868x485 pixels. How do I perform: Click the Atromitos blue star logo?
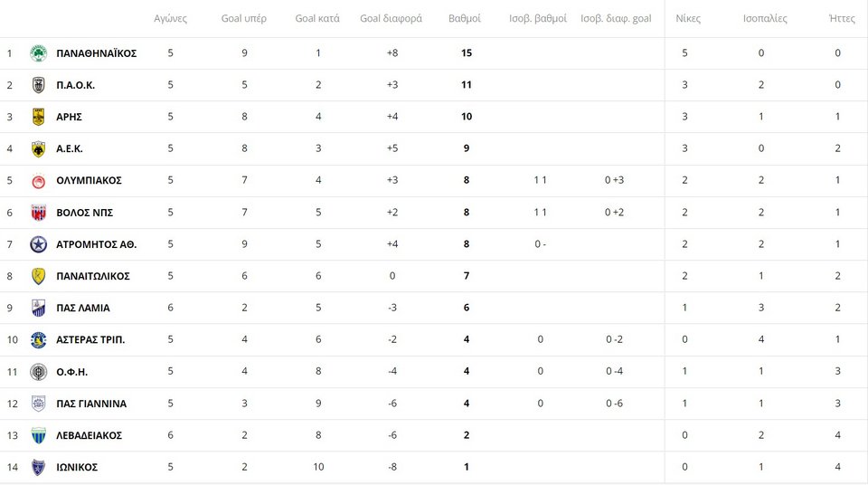coord(38,244)
